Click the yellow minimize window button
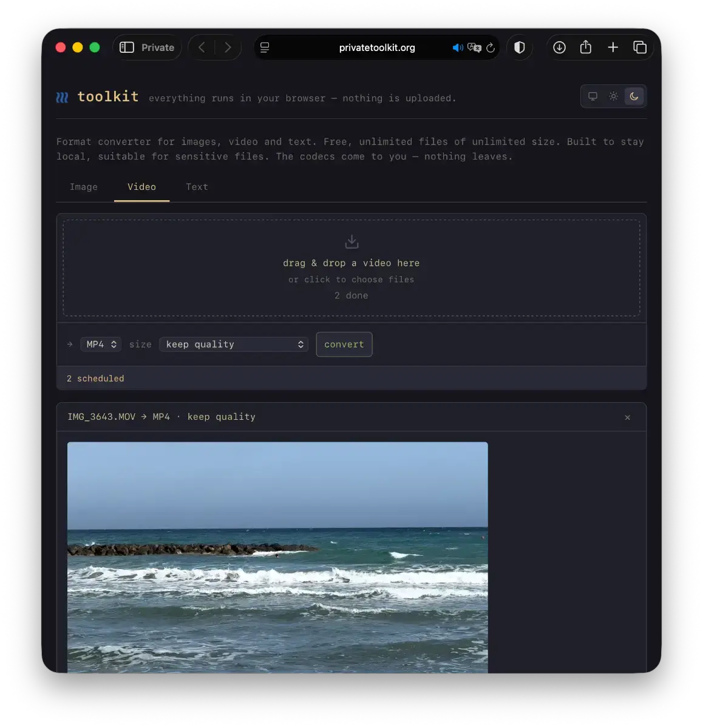The width and height of the screenshot is (703, 728). tap(78, 47)
